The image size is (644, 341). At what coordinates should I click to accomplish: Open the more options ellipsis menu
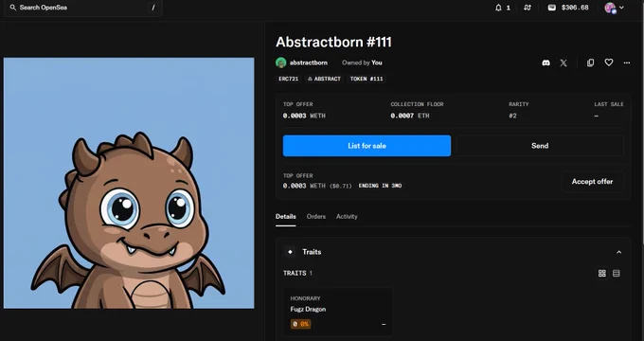click(x=627, y=63)
